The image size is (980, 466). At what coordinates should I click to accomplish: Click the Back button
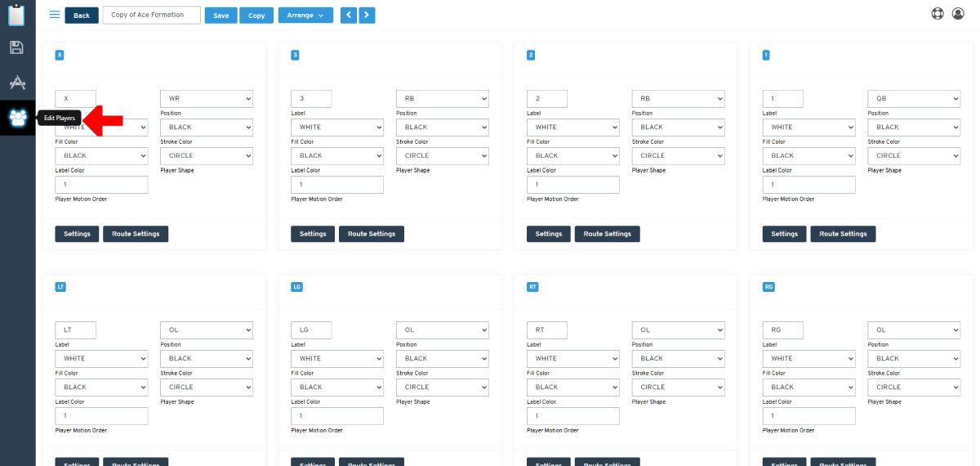click(x=82, y=15)
